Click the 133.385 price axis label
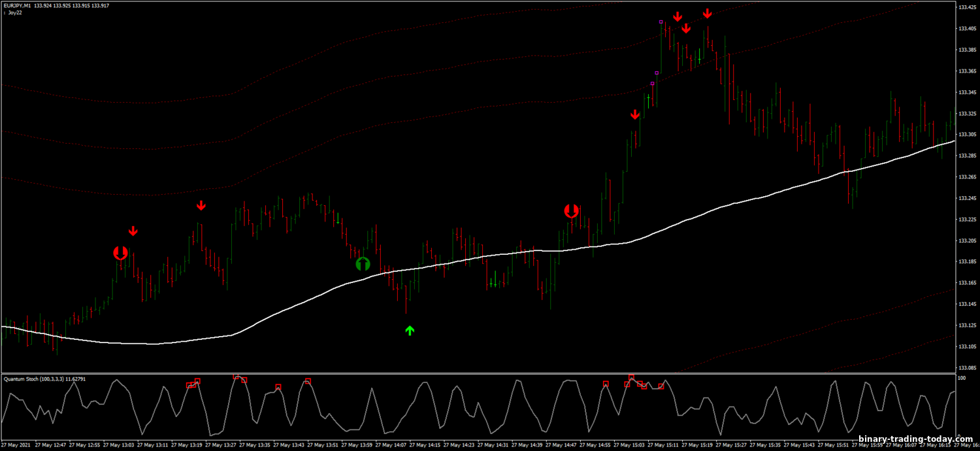This screenshot has height=451, width=980. 967,50
